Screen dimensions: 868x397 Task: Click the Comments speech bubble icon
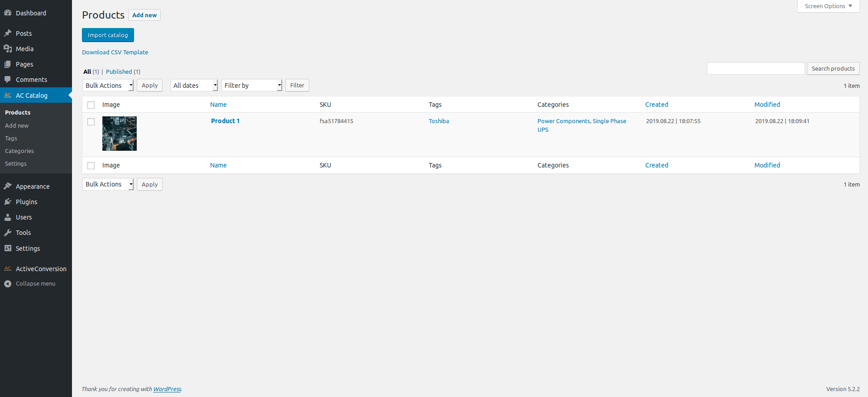click(8, 79)
